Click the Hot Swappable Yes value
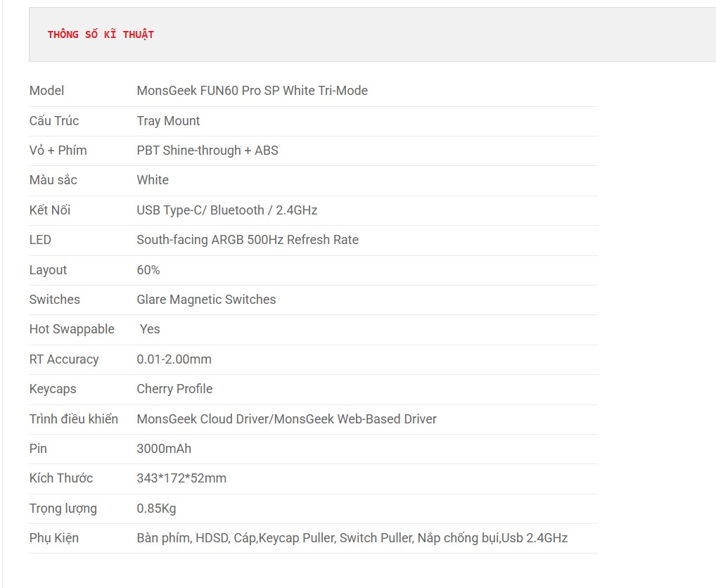 150,329
